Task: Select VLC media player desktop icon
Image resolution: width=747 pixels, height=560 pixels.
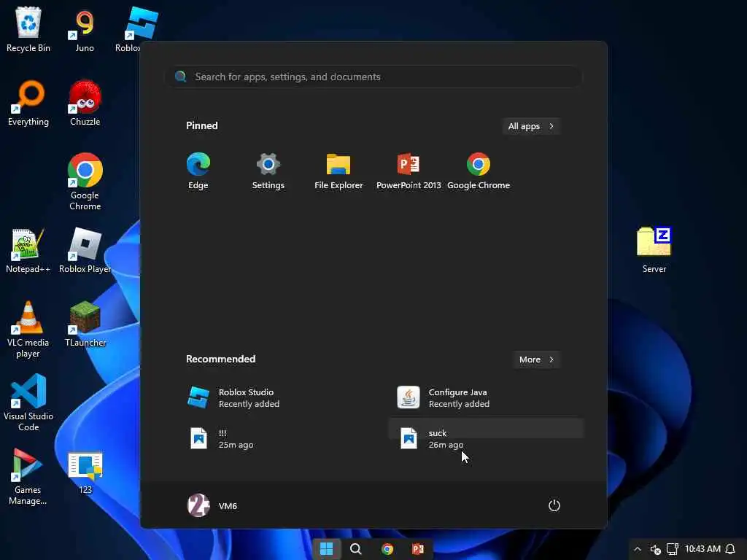Action: 28,329
